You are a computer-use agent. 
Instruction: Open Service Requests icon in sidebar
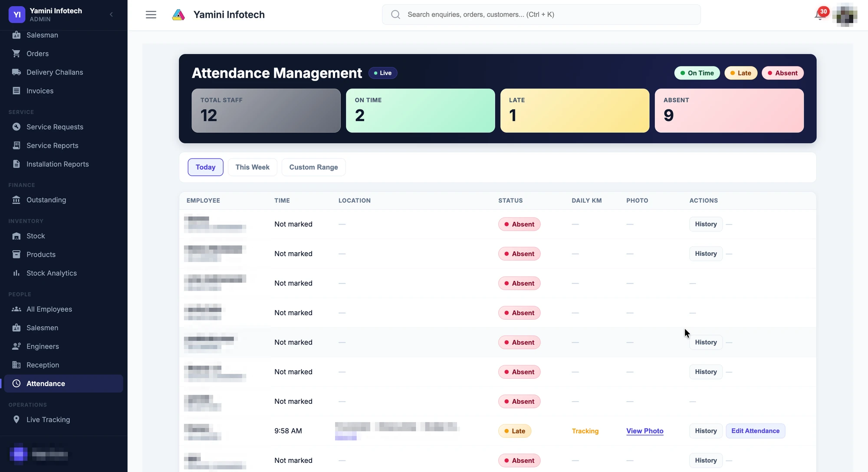16,127
